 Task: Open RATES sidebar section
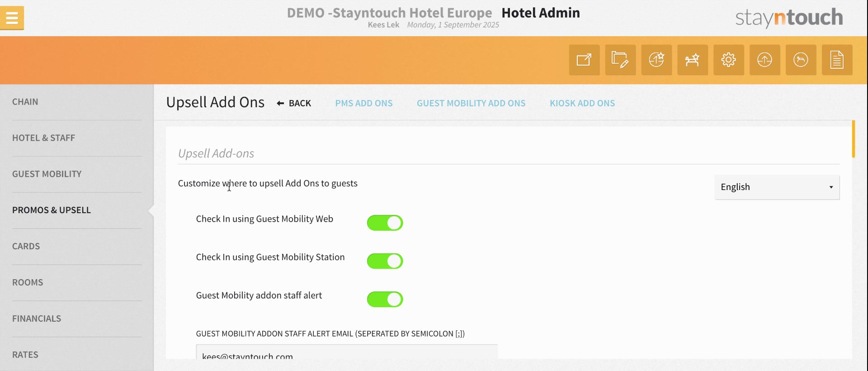point(77,355)
